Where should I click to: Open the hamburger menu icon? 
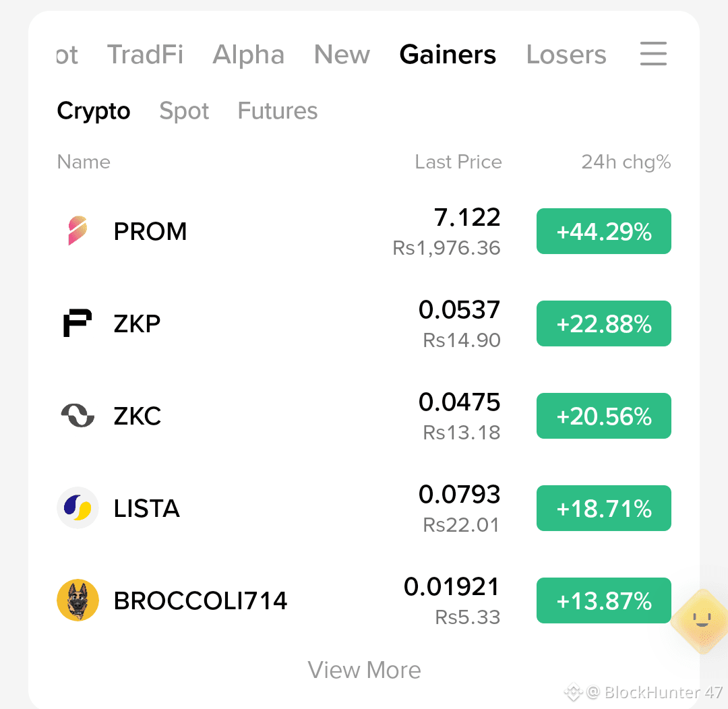coord(653,54)
